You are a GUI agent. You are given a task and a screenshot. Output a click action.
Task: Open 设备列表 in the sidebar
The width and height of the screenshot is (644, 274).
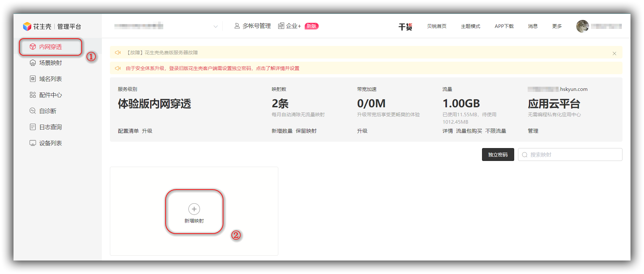(x=50, y=143)
